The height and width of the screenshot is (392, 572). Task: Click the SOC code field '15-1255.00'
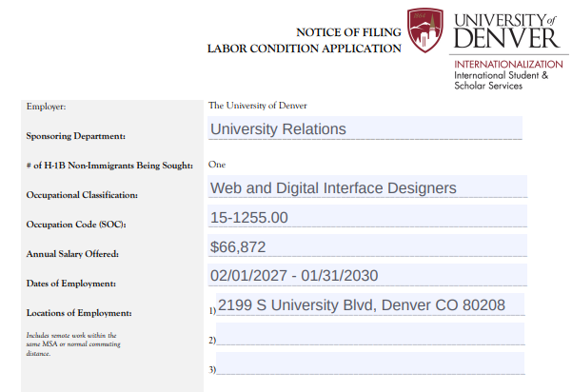click(x=367, y=216)
